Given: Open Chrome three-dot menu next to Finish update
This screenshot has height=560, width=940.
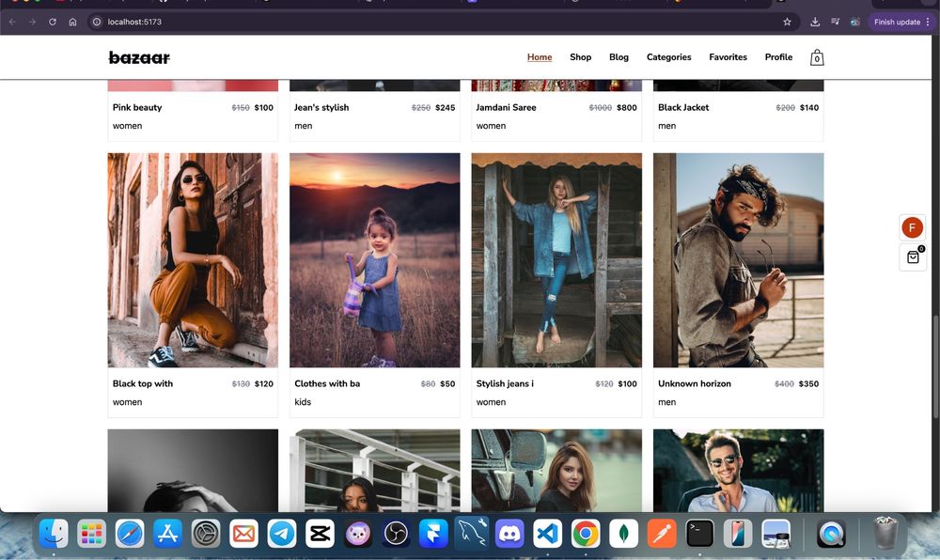Looking at the screenshot, I should coord(928,22).
